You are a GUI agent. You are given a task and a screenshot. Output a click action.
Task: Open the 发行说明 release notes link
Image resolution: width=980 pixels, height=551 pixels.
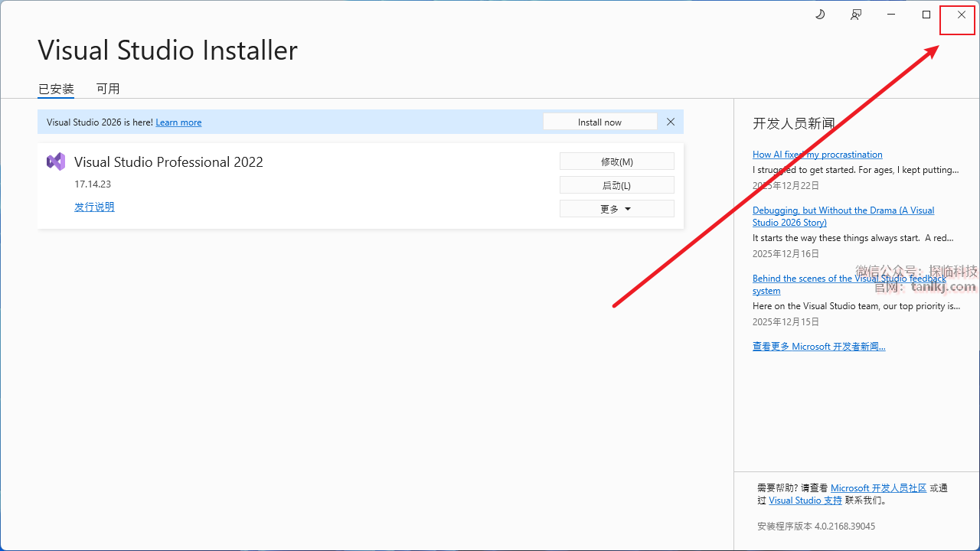(94, 207)
